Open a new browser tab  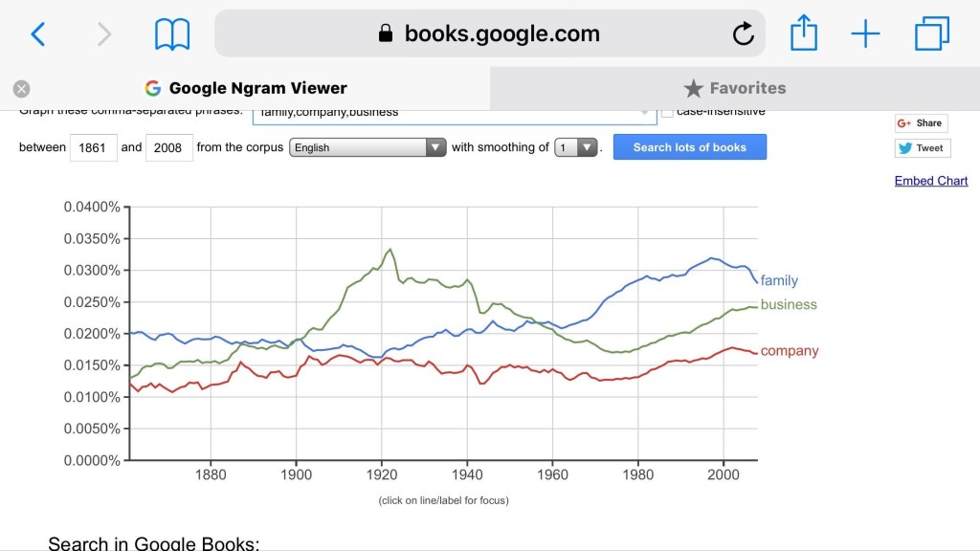865,33
